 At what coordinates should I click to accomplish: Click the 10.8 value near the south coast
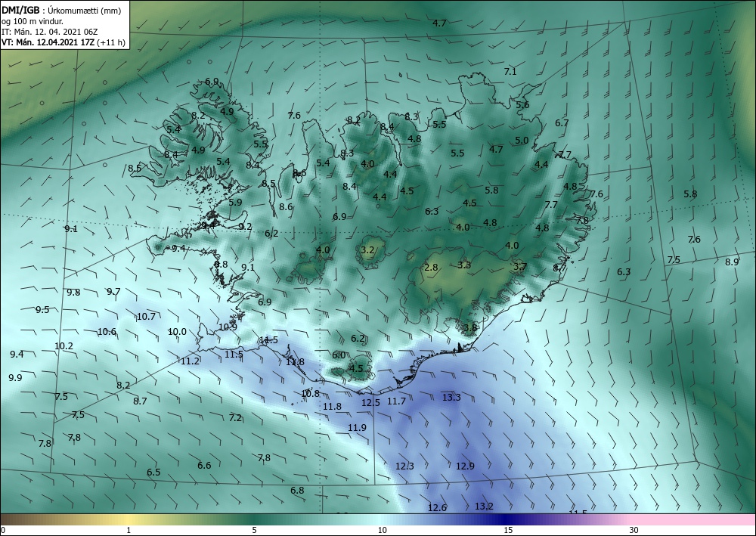coord(310,394)
